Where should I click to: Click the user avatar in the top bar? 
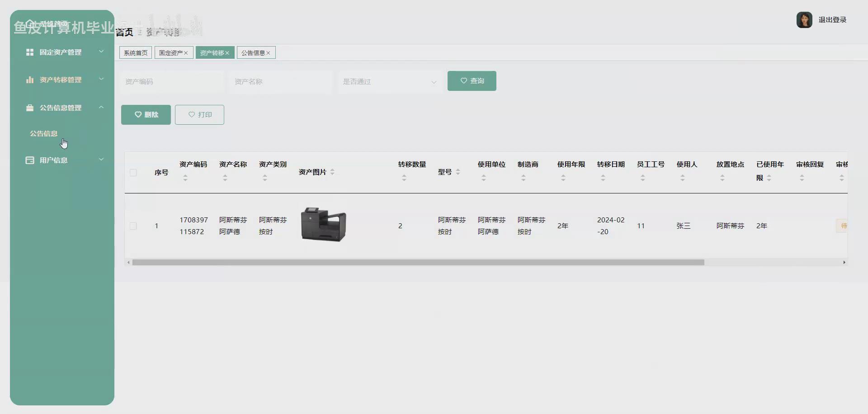[x=805, y=19]
